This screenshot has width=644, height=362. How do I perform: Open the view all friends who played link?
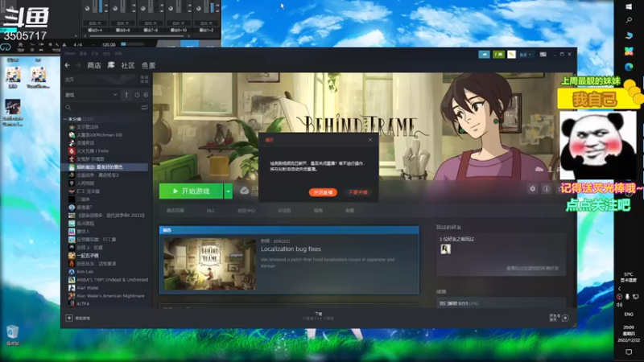pyautogui.click(x=532, y=269)
